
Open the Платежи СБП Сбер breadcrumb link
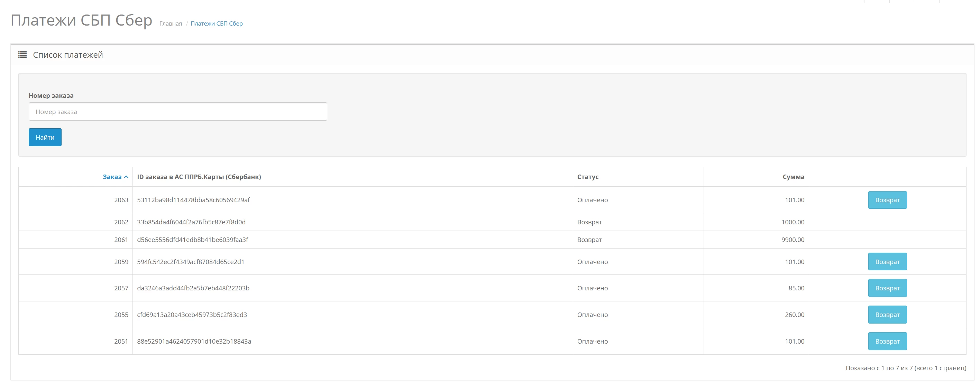(217, 24)
